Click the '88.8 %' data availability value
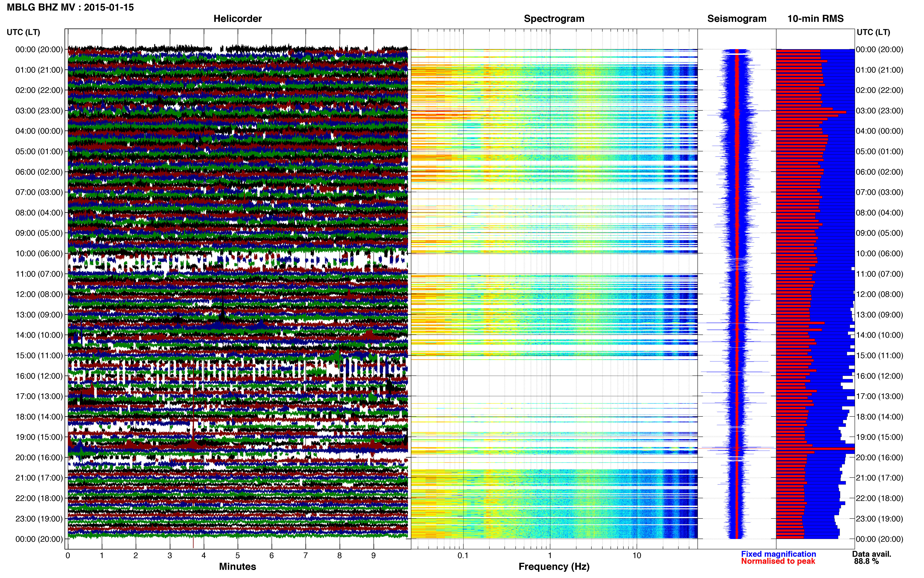The image size is (924, 578). pyautogui.click(x=866, y=561)
